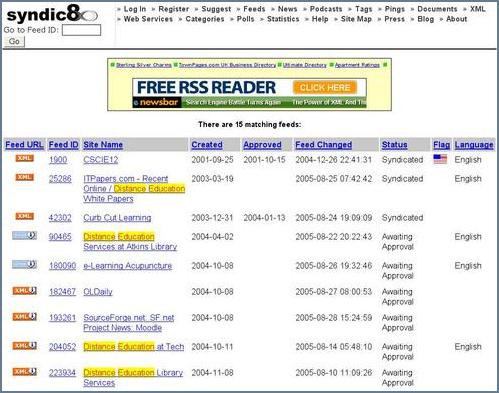
Task: Open the Register menu link
Action: [174, 9]
